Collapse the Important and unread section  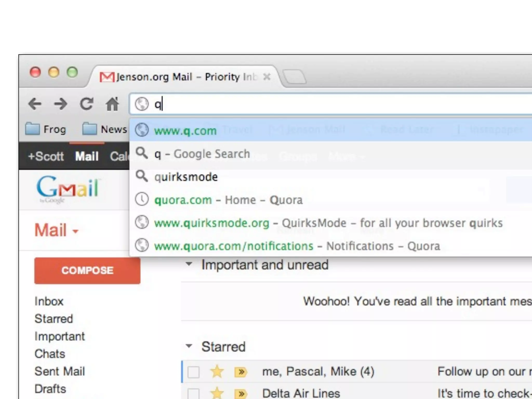point(189,264)
